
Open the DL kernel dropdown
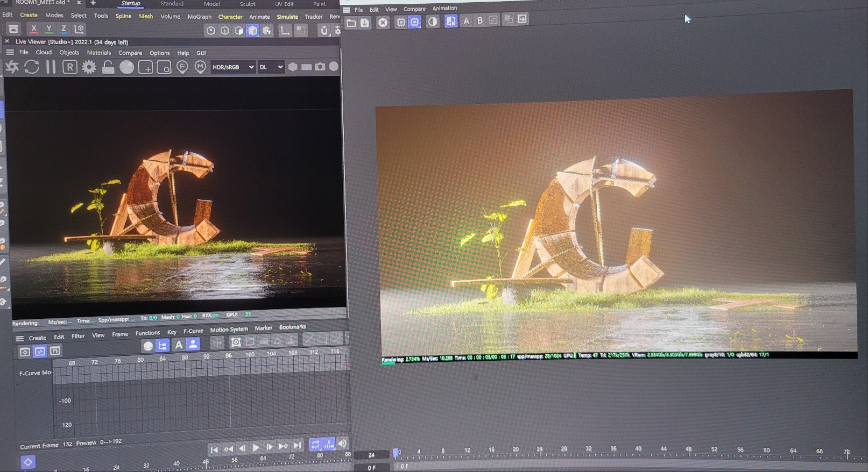click(x=271, y=67)
